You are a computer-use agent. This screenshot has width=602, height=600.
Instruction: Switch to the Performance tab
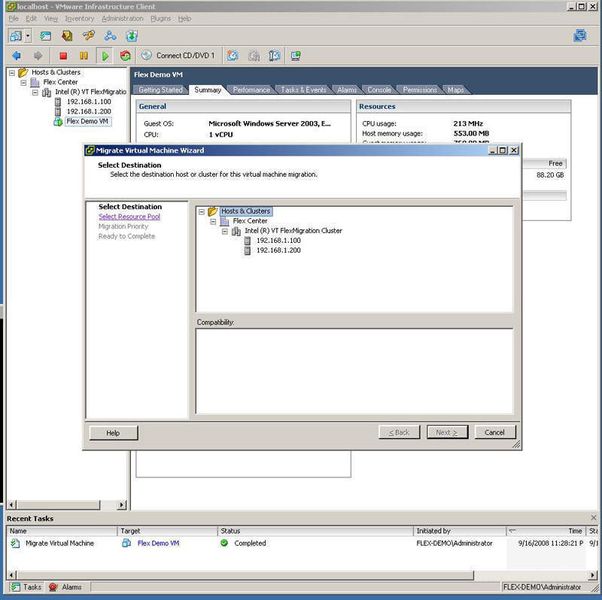click(x=251, y=90)
